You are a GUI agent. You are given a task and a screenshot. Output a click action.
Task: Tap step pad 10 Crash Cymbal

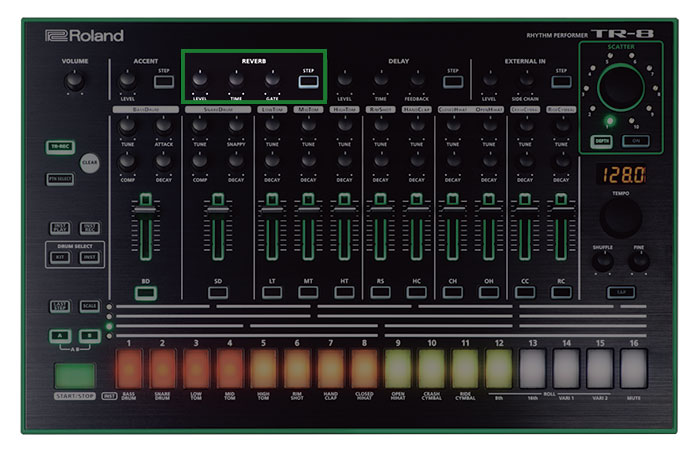click(432, 369)
